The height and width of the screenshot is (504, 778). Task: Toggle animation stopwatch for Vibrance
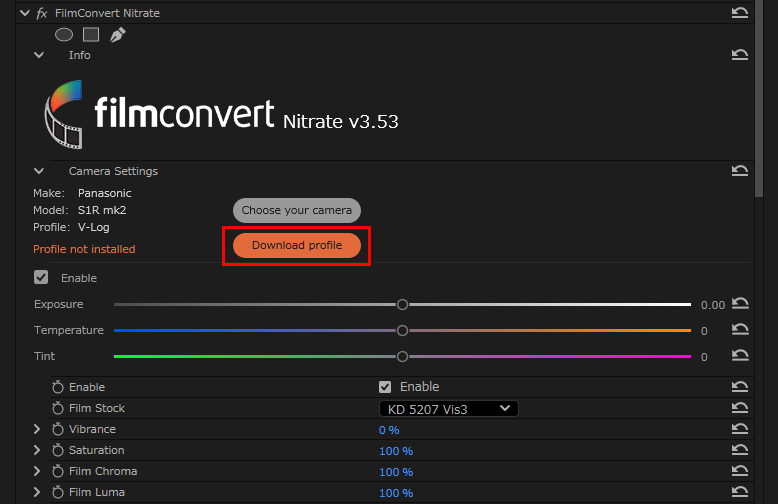(x=58, y=429)
